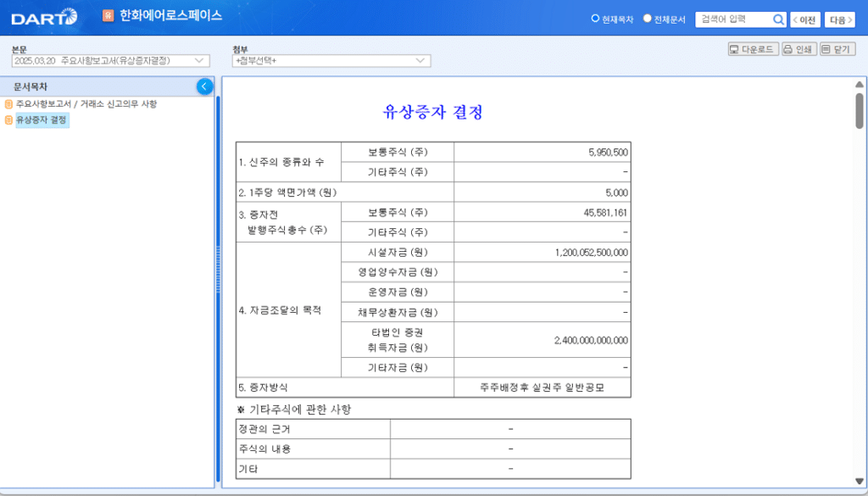Click the DART logo
868x496 pixels.
tap(44, 18)
